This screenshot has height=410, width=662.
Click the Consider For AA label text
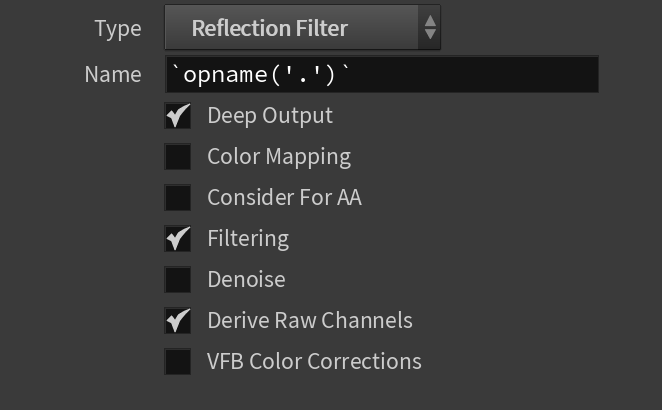pyautogui.click(x=285, y=198)
